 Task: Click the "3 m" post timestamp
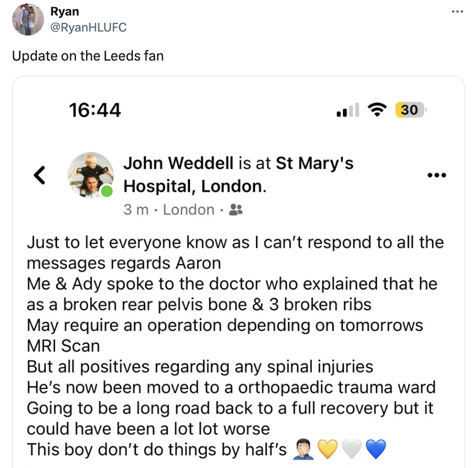(136, 210)
